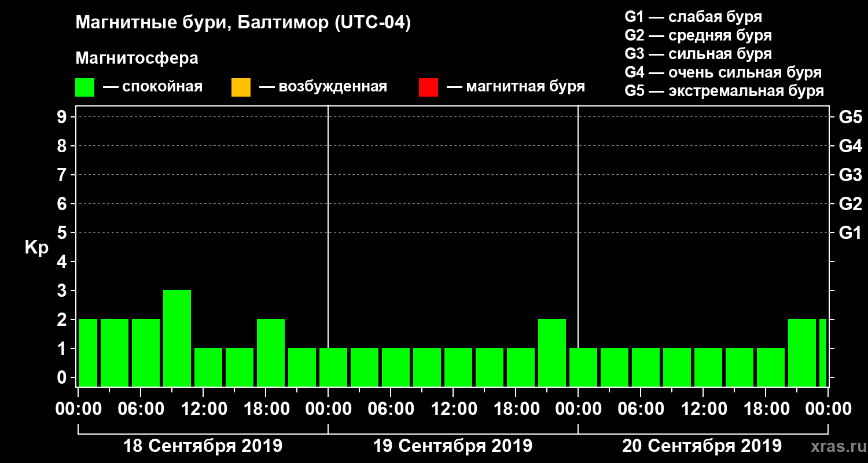Image resolution: width=868 pixels, height=463 pixels.
Task: Click the 12:00 bar on 19 September
Action: coord(458,367)
